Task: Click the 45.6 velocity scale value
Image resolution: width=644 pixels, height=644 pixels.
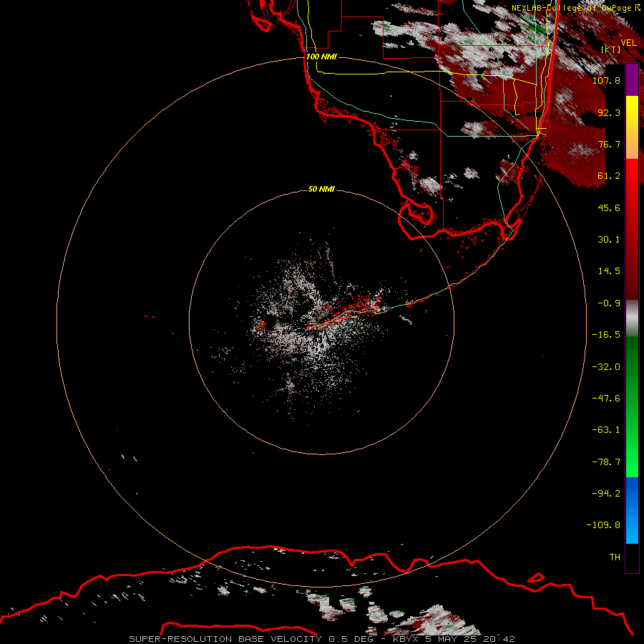Action: point(609,208)
